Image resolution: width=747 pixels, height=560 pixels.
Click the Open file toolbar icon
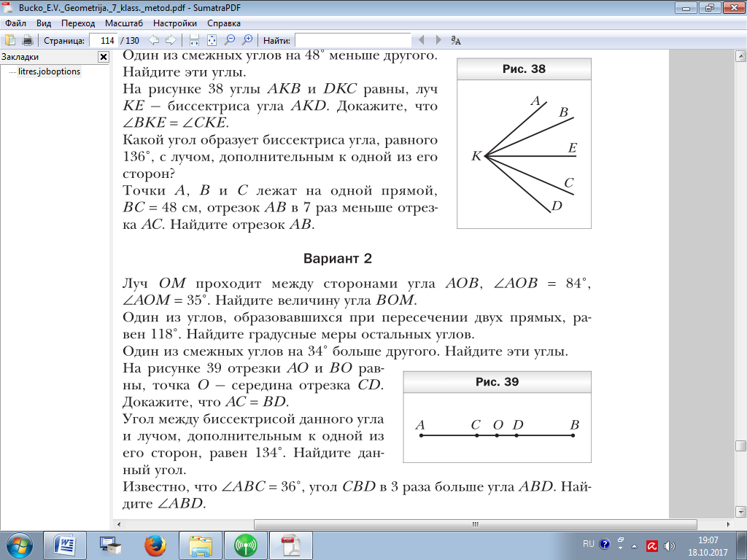[9, 41]
